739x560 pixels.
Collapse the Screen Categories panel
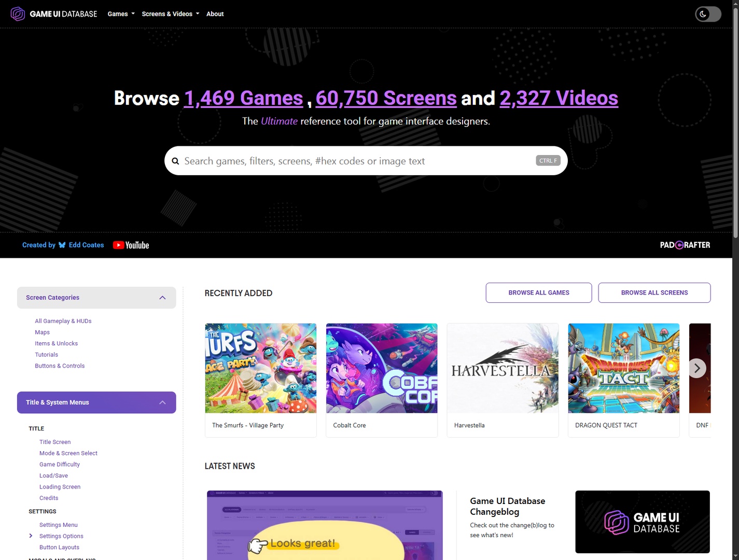[x=96, y=298]
